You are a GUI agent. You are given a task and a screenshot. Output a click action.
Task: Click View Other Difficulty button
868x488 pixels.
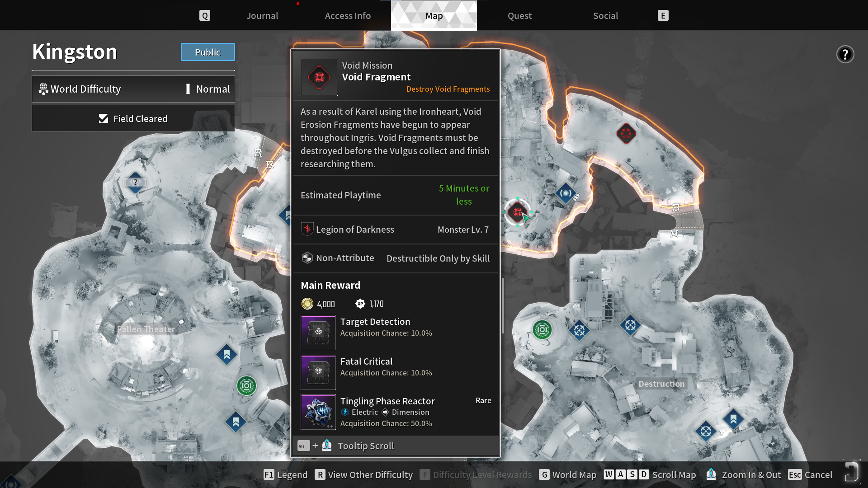(364, 474)
